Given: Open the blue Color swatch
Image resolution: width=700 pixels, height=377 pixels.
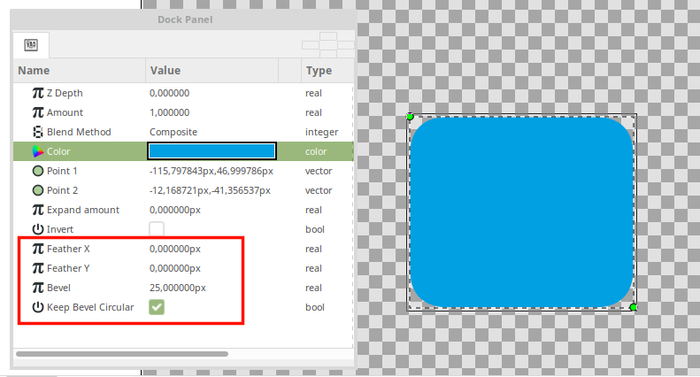Looking at the screenshot, I should (x=212, y=151).
